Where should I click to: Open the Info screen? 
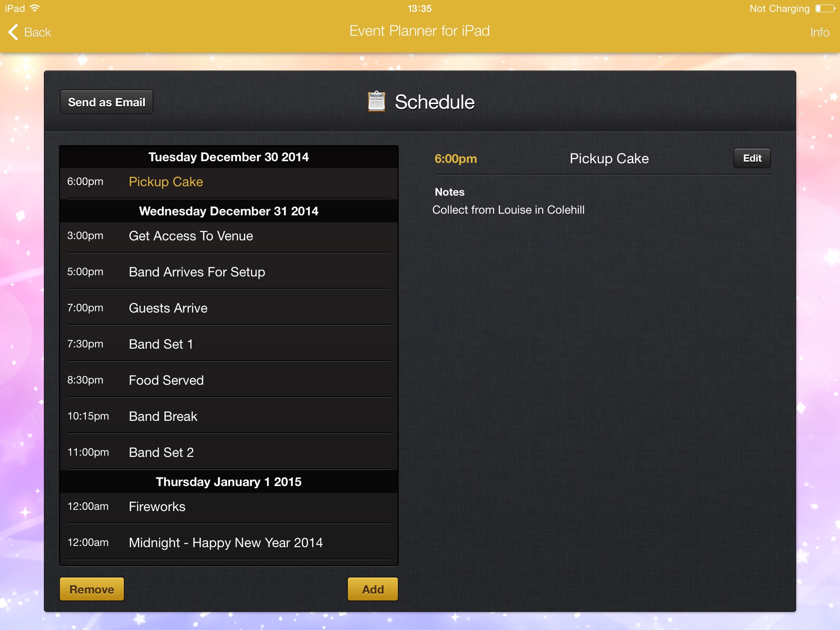819,32
